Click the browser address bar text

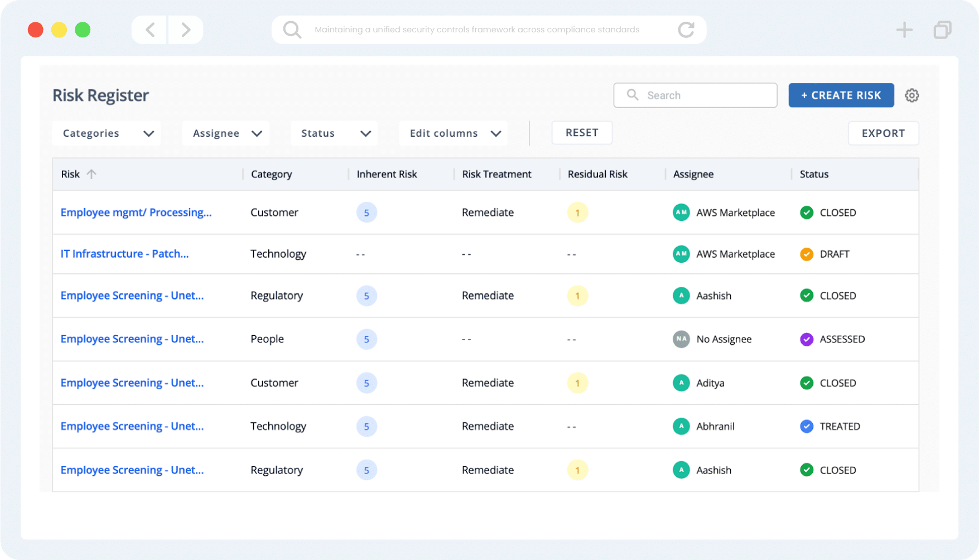pos(477,30)
